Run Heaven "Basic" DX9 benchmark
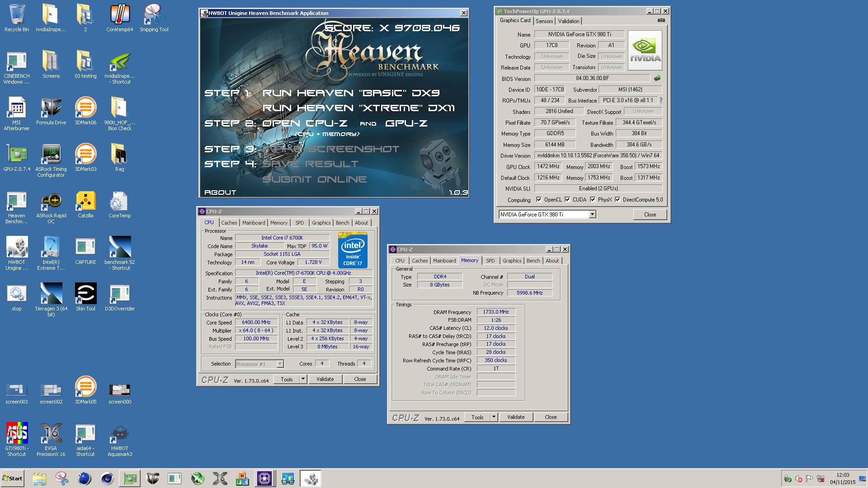 (x=351, y=93)
